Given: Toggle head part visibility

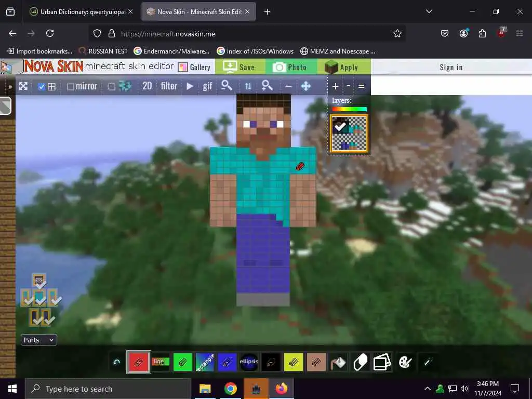Looking at the screenshot, I should (x=39, y=281).
